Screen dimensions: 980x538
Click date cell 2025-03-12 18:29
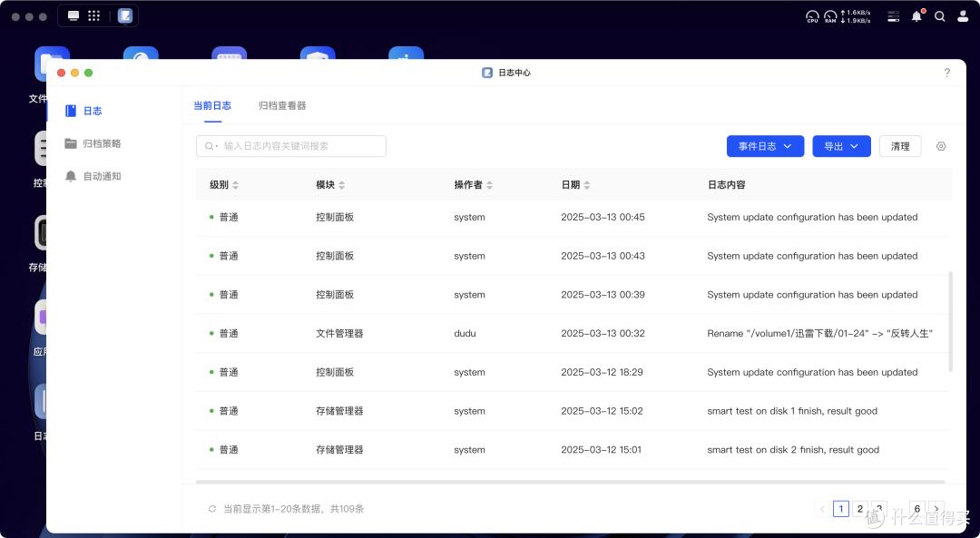point(602,372)
